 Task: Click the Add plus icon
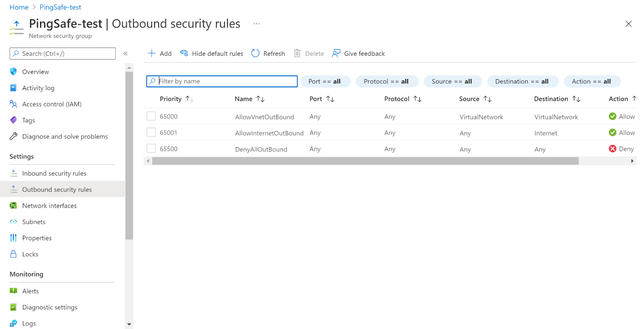point(152,53)
